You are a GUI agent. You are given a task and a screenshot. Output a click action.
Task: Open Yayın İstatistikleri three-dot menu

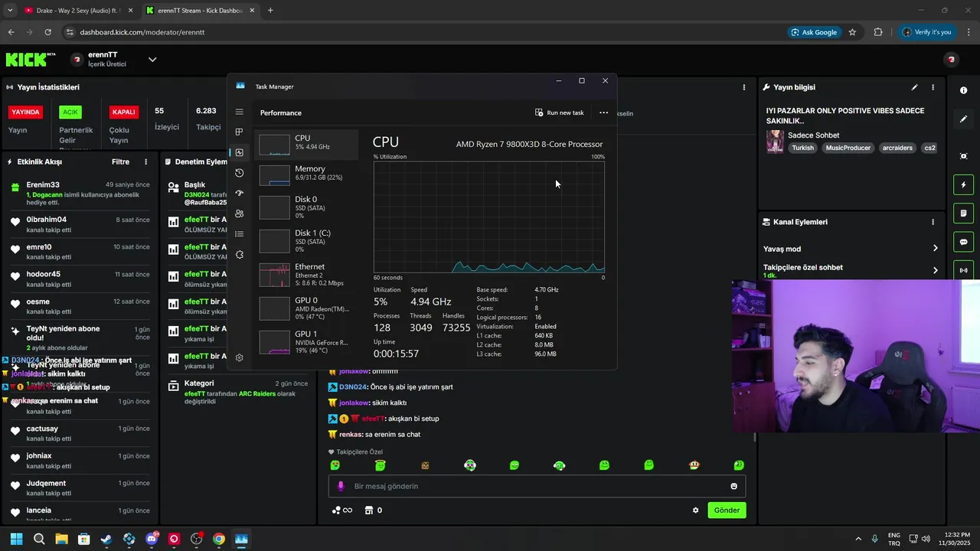[x=743, y=87]
